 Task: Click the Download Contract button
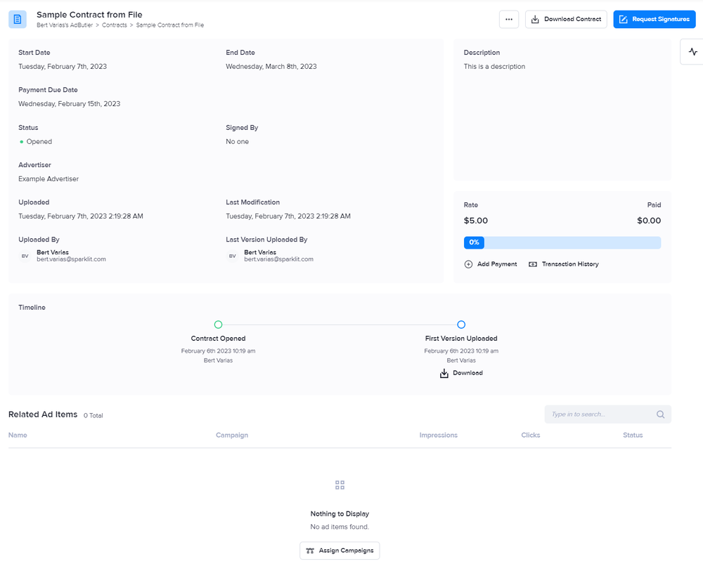[566, 19]
